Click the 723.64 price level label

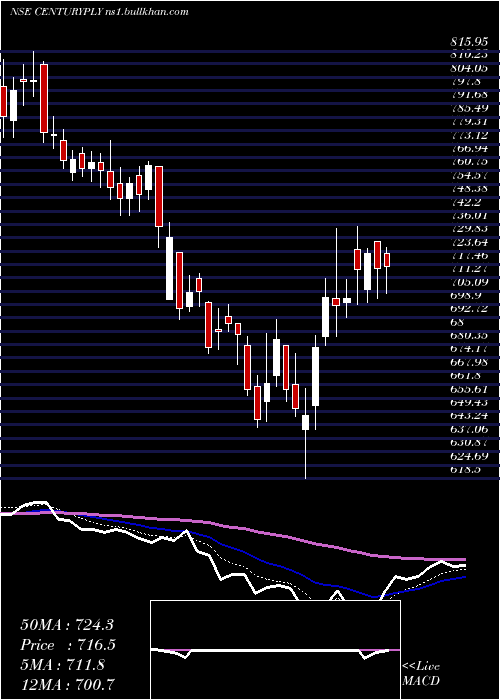tap(469, 242)
